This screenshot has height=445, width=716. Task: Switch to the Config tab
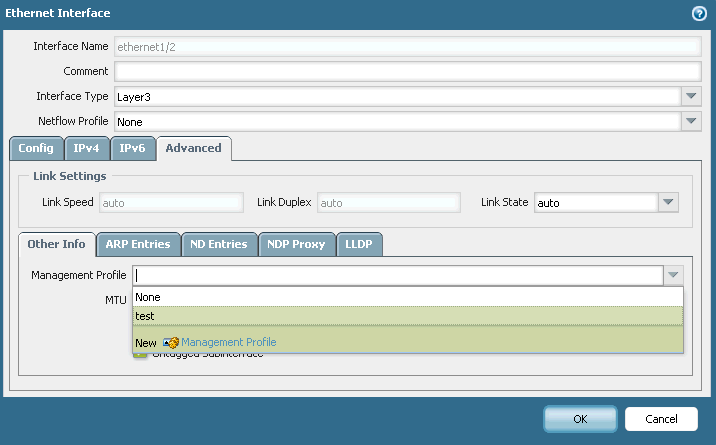(x=36, y=148)
